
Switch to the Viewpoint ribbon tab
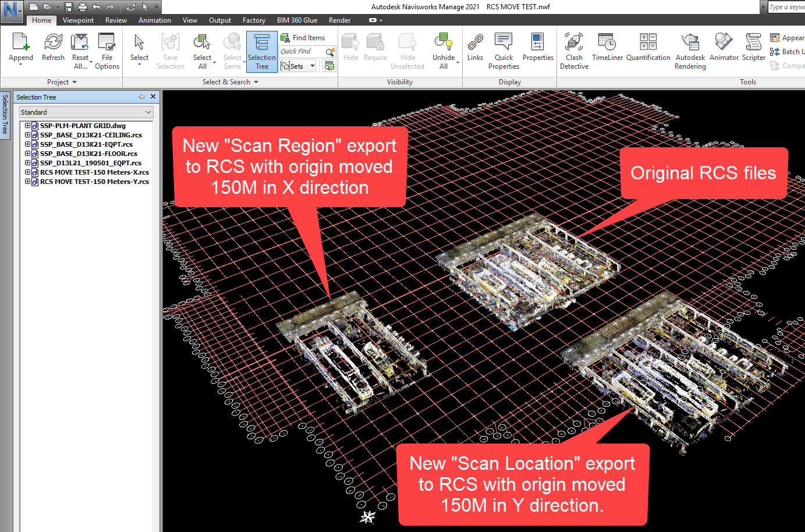[78, 20]
